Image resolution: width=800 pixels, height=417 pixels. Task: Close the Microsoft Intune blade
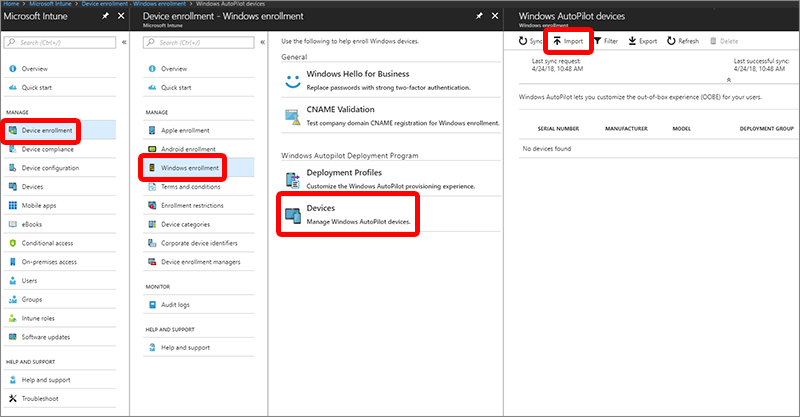coord(121,17)
